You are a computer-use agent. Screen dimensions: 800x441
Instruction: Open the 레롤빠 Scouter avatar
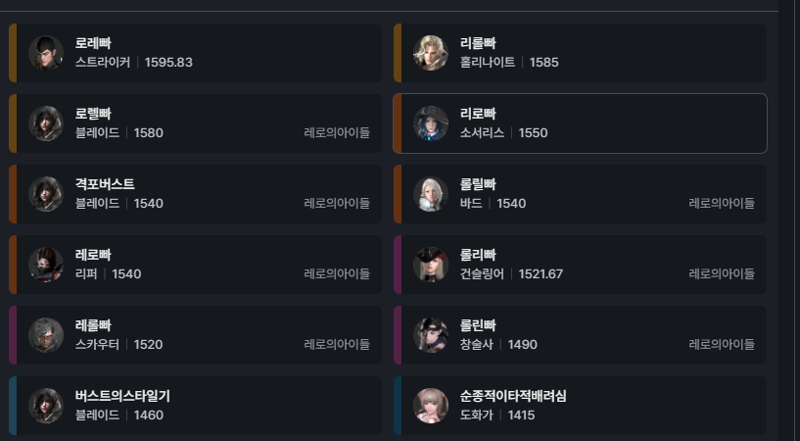point(46,335)
